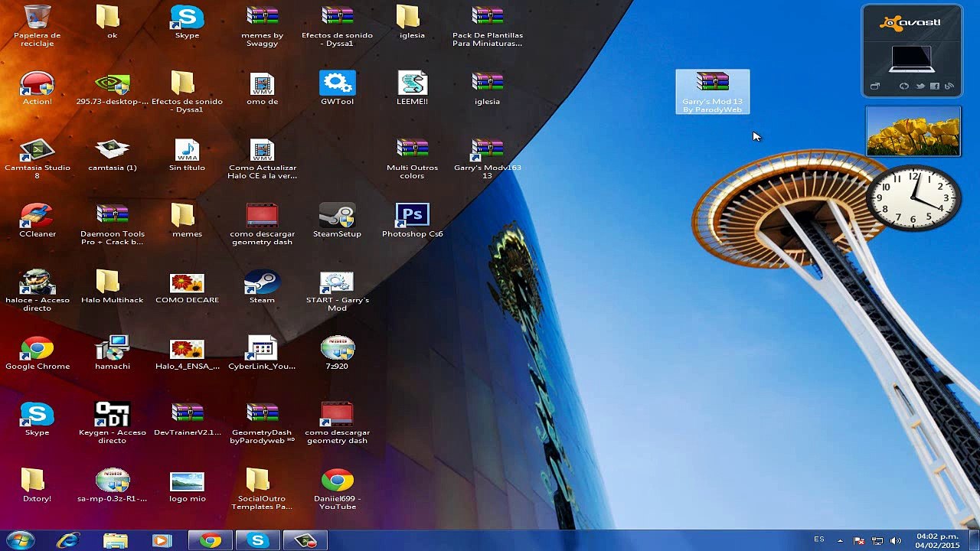Viewport: 980px width, 551px height.
Task: Select the 'haloce - Acceso directo' shortcut
Action: tap(37, 291)
